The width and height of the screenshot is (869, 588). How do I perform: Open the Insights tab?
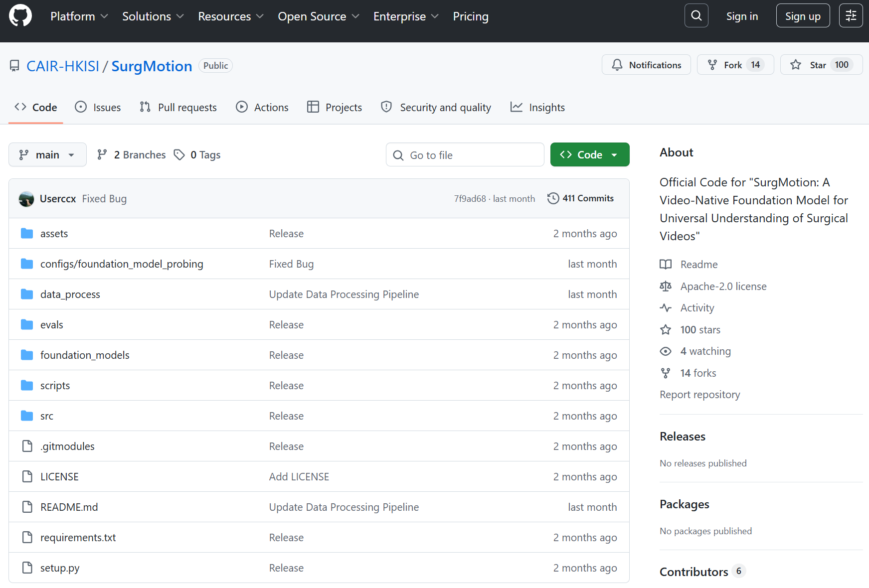(x=537, y=108)
